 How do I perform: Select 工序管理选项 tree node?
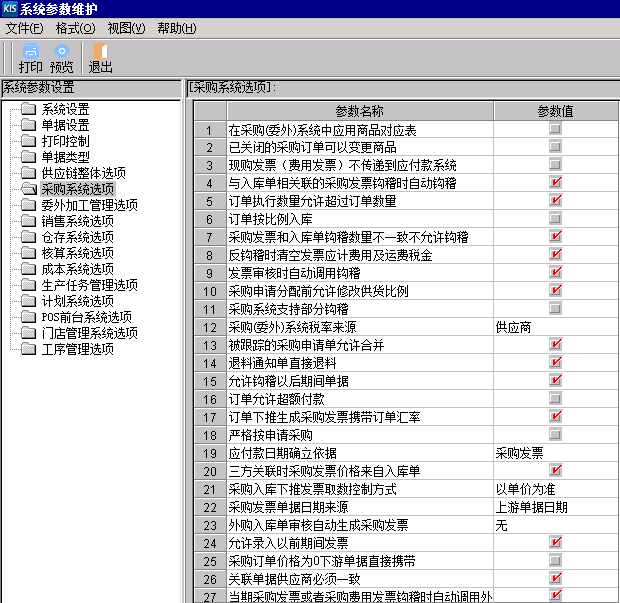(x=78, y=349)
